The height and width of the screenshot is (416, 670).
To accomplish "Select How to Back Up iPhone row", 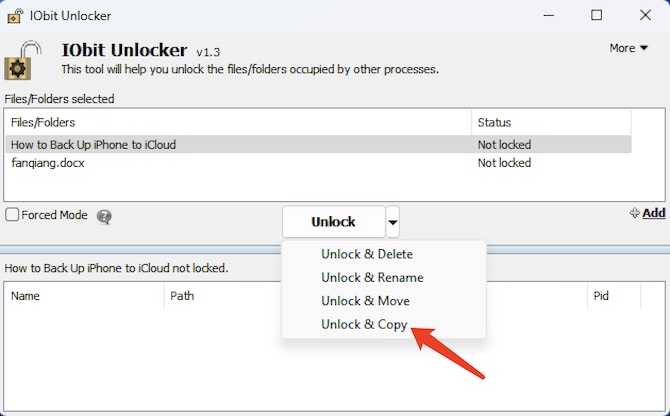I will 318,144.
